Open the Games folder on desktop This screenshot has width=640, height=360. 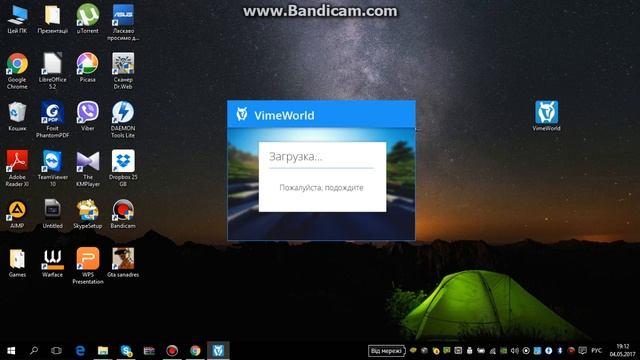[17, 262]
